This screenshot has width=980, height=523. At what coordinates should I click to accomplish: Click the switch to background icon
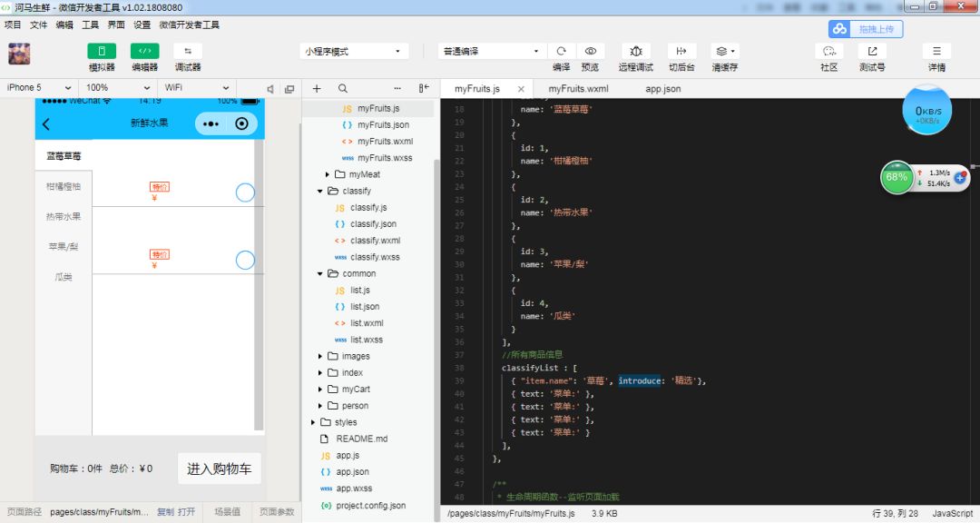click(x=681, y=51)
